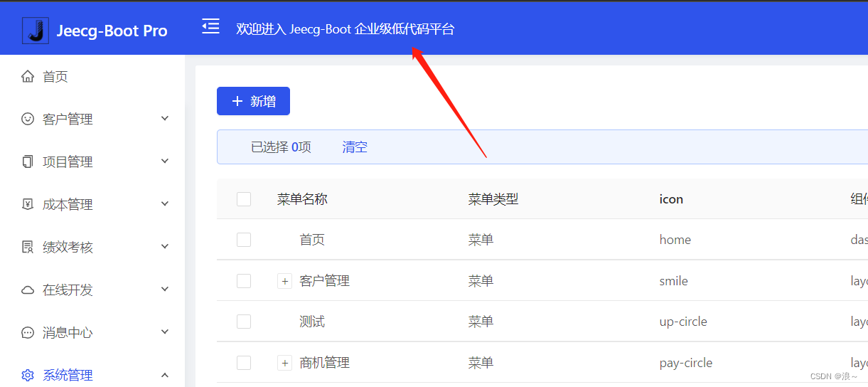Click the gear icon beside 系统管理
868x387 pixels.
point(28,375)
